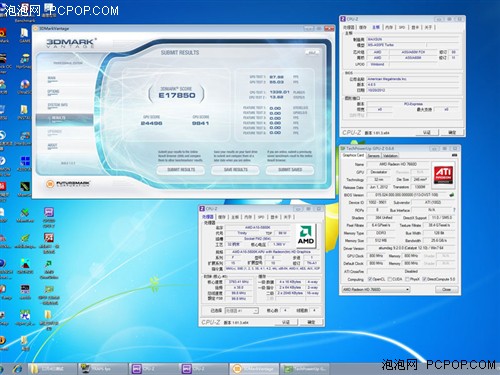500x375 pixels.
Task: Click the Bus Interface question mark in GPU-Z
Action: tap(454, 210)
